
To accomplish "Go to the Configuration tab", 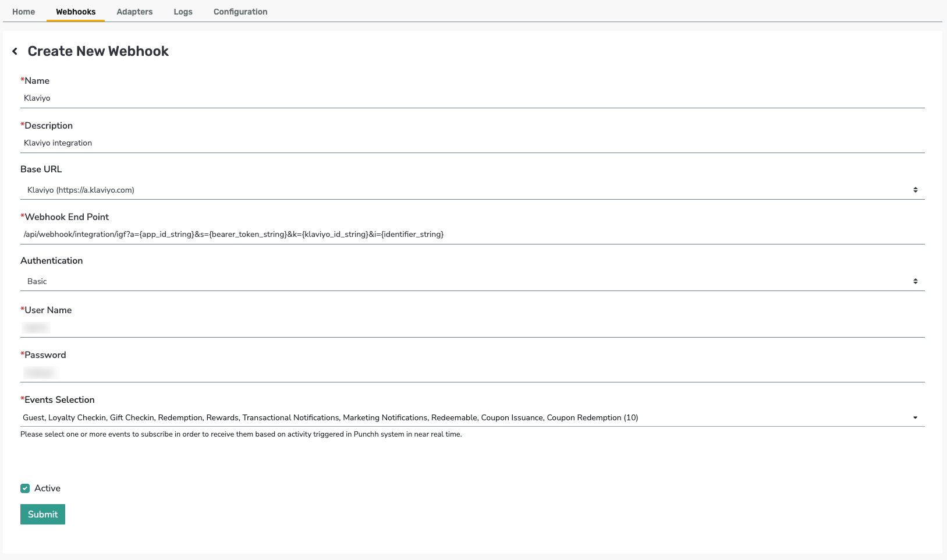I will 240,12.
